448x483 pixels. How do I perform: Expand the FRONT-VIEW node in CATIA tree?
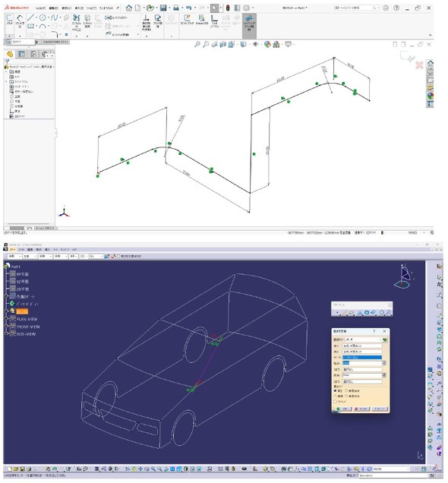(x=7, y=327)
